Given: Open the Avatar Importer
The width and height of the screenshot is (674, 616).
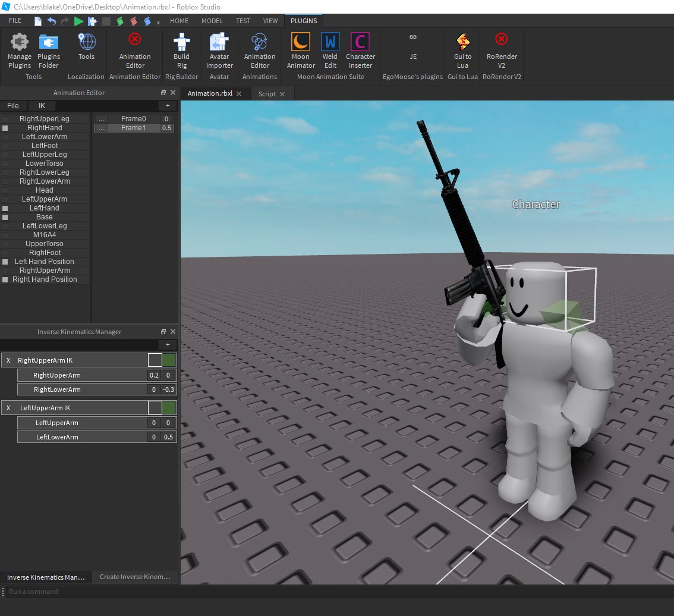Looking at the screenshot, I should 219,51.
